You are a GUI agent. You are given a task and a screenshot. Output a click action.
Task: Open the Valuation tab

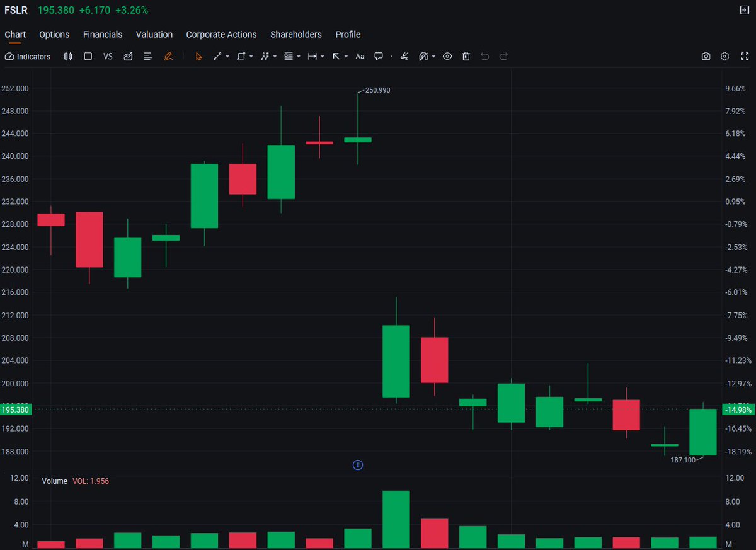(154, 35)
